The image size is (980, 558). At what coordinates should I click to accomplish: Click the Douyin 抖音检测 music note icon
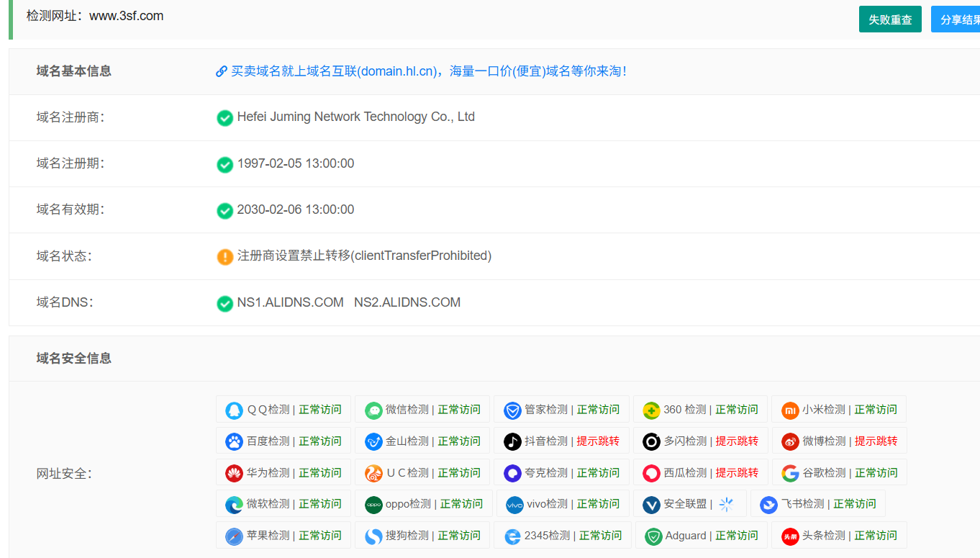pyautogui.click(x=513, y=441)
